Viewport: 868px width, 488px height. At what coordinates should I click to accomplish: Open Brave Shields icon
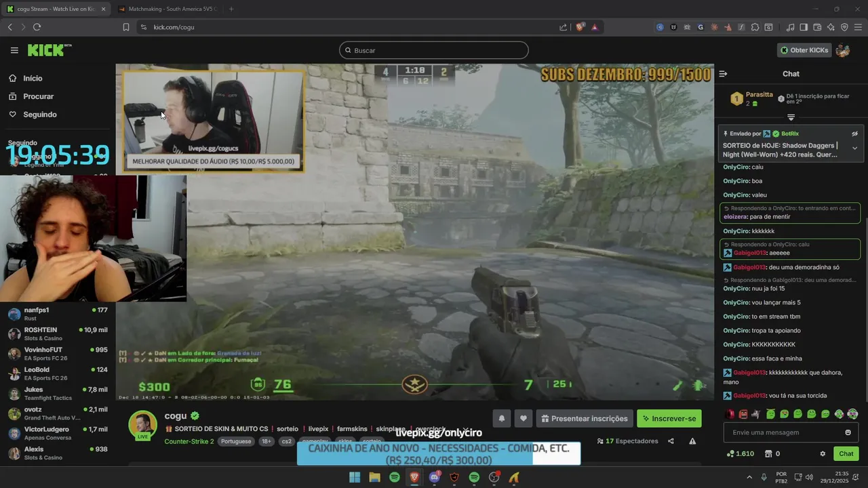coord(580,27)
